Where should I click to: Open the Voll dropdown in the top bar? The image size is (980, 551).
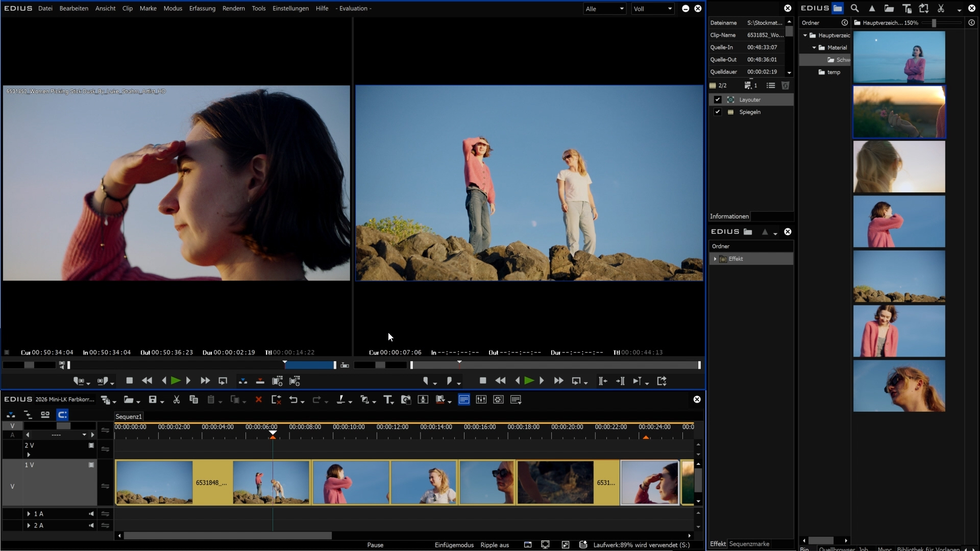653,9
